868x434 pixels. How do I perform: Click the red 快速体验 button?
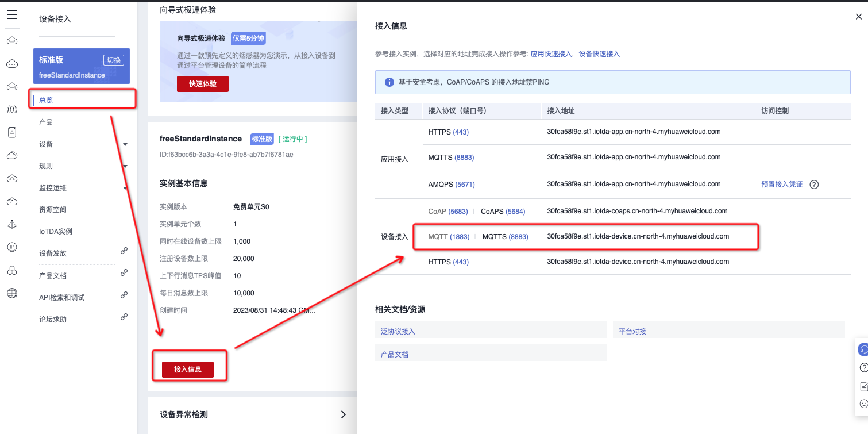203,83
